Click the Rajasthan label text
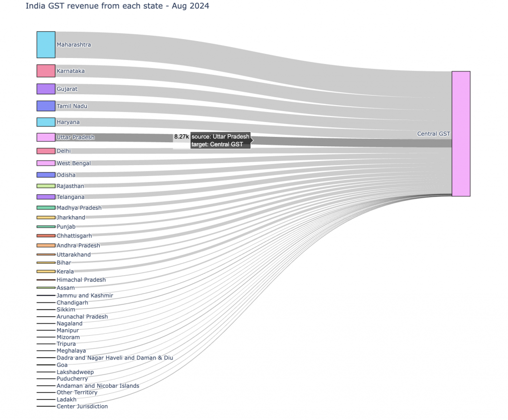 [x=70, y=186]
